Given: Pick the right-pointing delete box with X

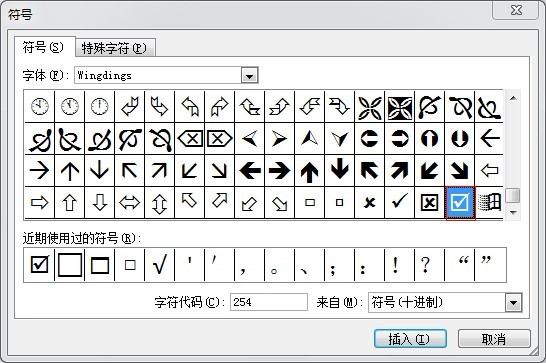Looking at the screenshot, I should [219, 138].
